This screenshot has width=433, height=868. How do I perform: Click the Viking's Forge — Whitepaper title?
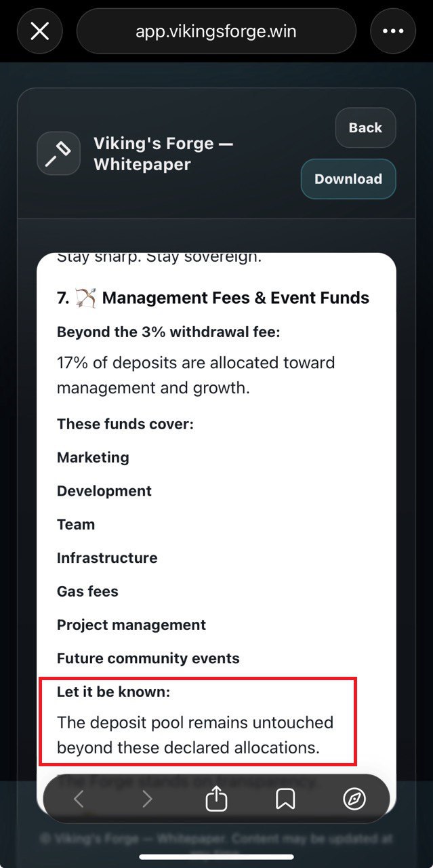(163, 154)
